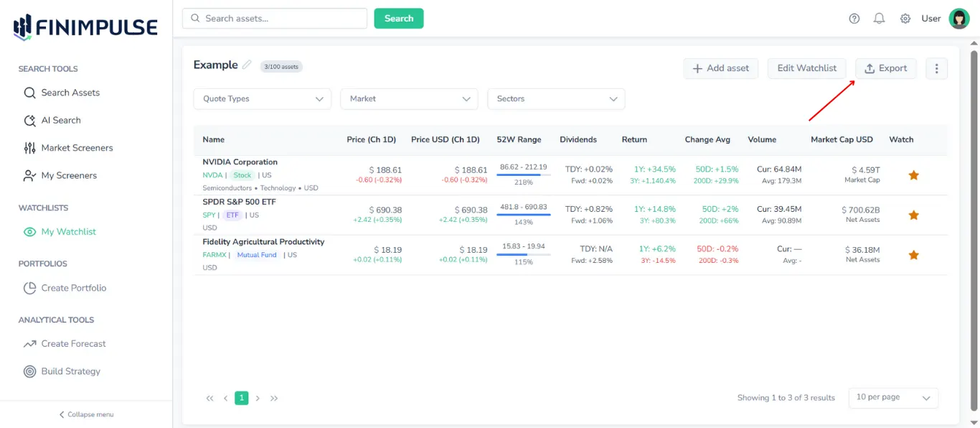Open settings gear icon in header
Image resolution: width=980 pixels, height=428 pixels.
tap(905, 19)
